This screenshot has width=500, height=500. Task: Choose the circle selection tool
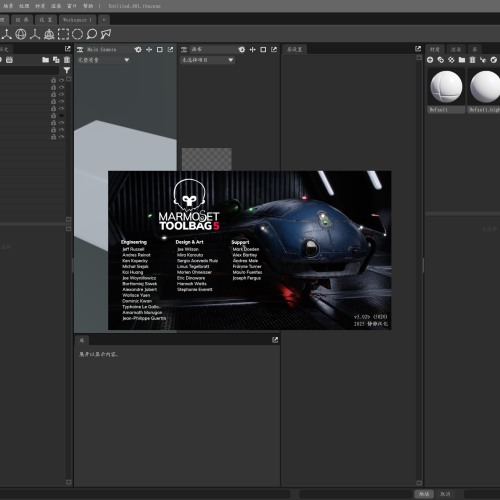coord(77,34)
